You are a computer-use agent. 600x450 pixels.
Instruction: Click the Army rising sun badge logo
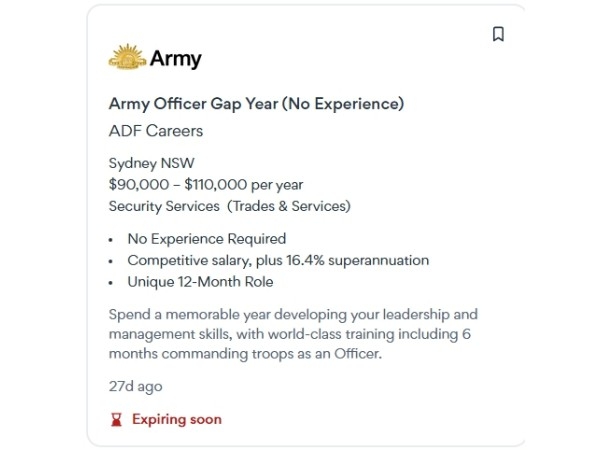pyautogui.click(x=127, y=57)
